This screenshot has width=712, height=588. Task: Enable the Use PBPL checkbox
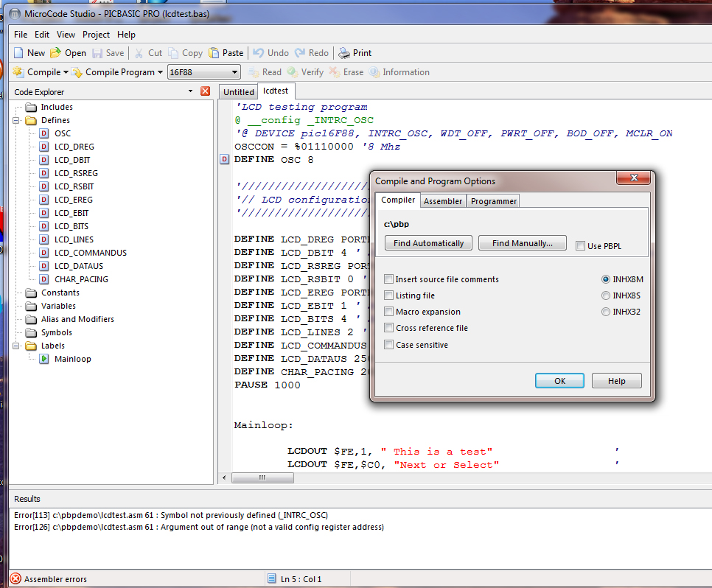click(x=580, y=245)
